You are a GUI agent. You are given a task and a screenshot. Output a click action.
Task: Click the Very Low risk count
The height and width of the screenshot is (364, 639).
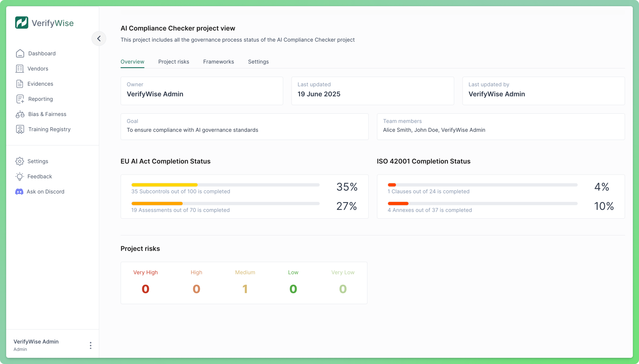coord(343,289)
